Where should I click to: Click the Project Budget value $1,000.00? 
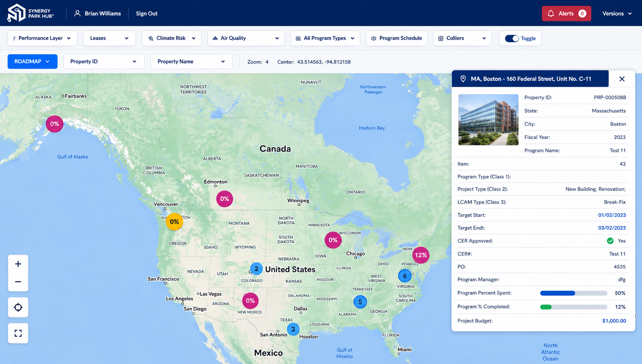614,321
